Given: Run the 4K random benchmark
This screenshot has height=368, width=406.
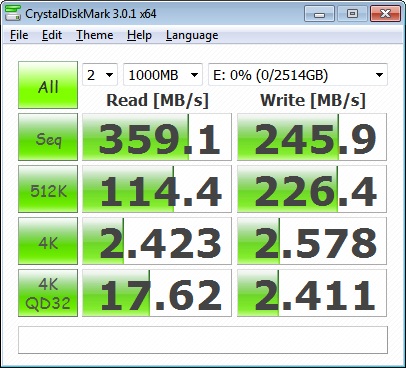Looking at the screenshot, I should pos(48,241).
